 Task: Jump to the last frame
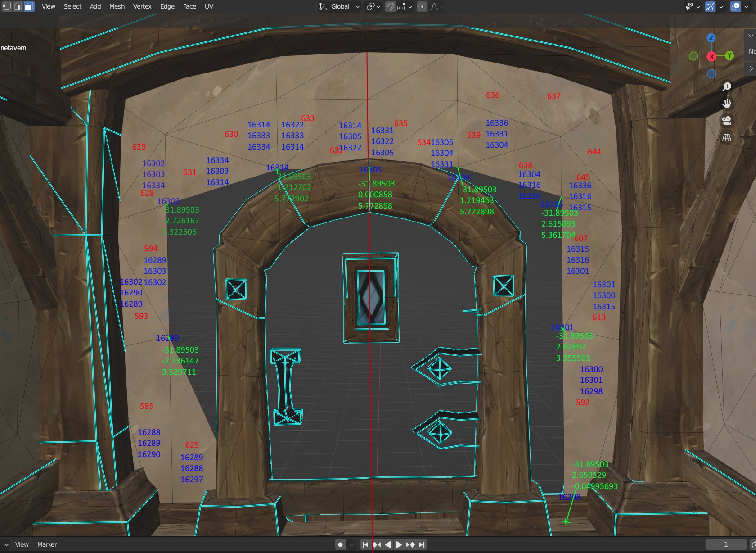point(422,544)
